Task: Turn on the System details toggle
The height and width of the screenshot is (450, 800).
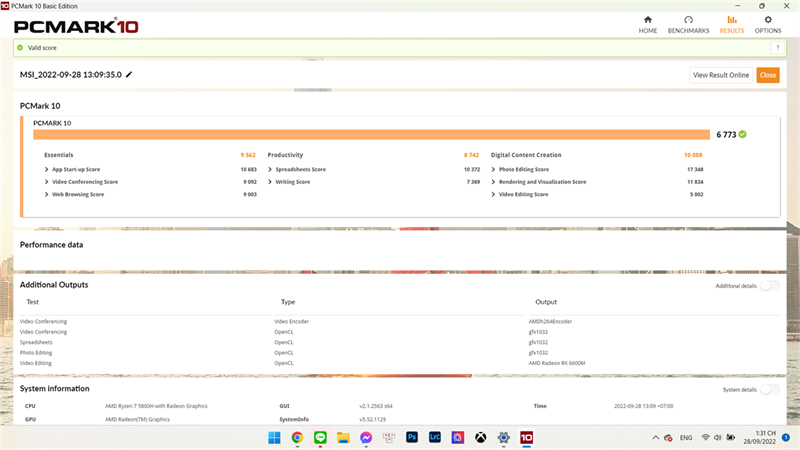Action: (x=769, y=389)
